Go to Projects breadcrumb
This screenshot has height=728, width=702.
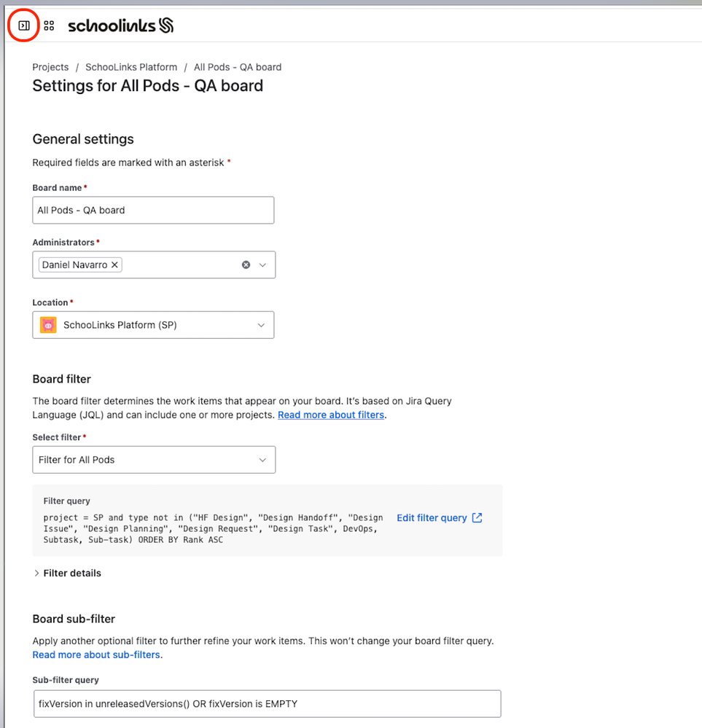click(x=50, y=67)
